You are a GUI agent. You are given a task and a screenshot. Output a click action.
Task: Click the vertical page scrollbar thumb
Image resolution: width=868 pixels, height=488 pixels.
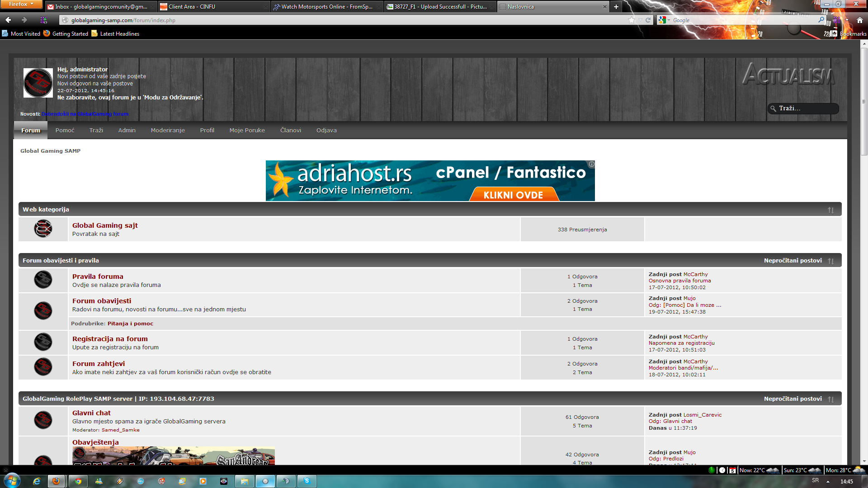coord(864,102)
